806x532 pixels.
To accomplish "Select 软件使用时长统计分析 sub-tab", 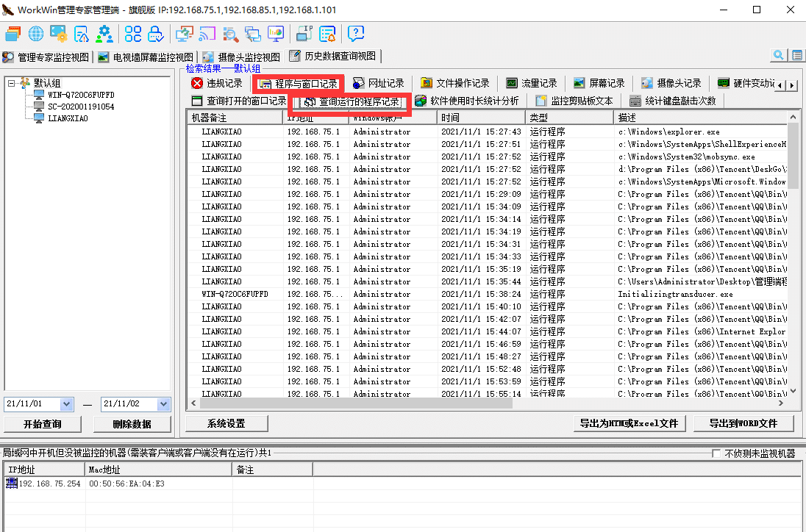I will click(467, 101).
